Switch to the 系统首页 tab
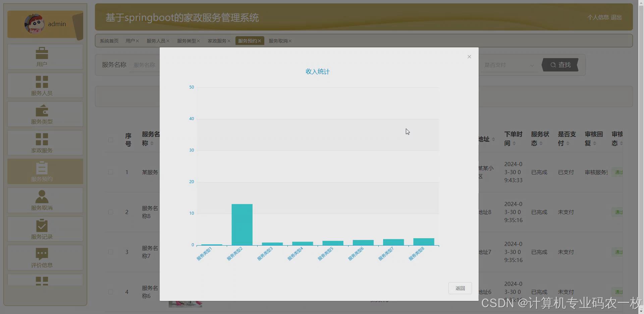The height and width of the screenshot is (314, 644). tap(109, 41)
